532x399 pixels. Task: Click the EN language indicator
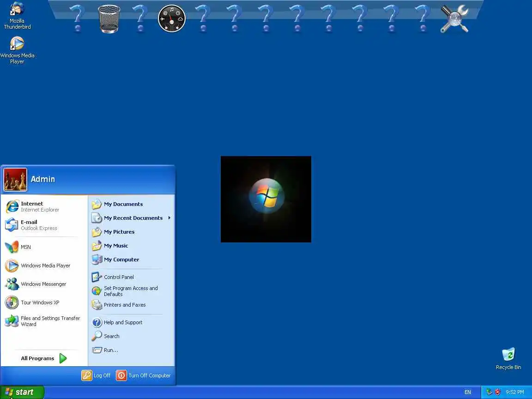pyautogui.click(x=467, y=392)
